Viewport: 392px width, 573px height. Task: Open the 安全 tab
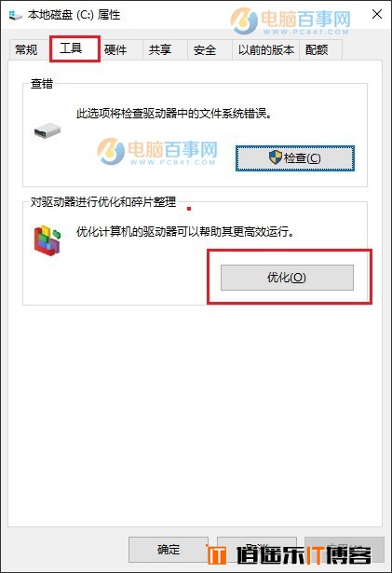point(205,49)
